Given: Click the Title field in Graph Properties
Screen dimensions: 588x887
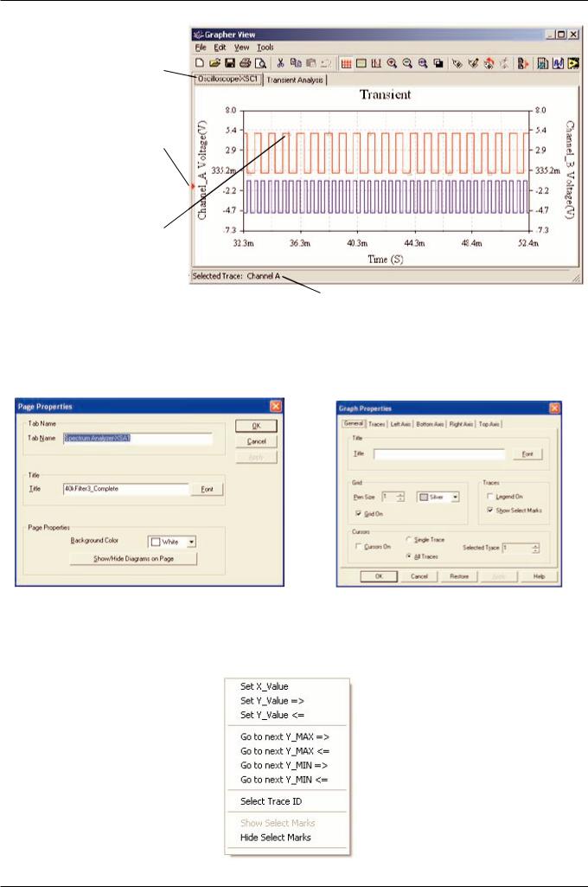Looking at the screenshot, I should (x=438, y=453).
